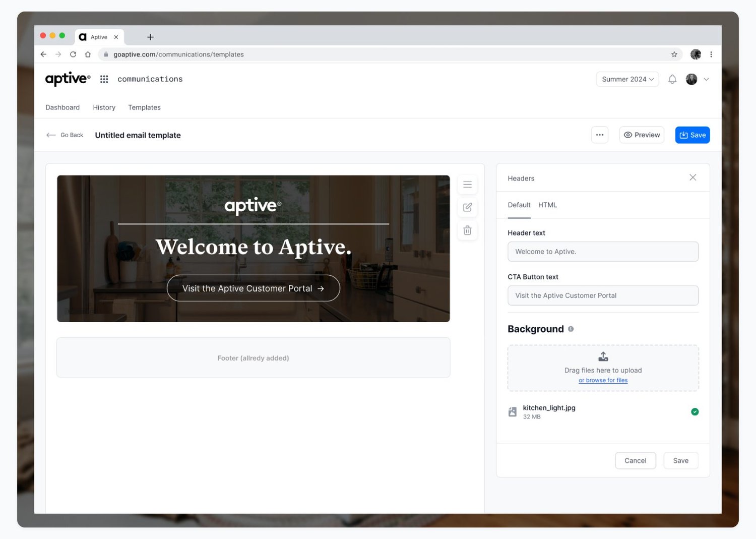Click the aptive logo in email header
756x539 pixels.
tap(253, 206)
